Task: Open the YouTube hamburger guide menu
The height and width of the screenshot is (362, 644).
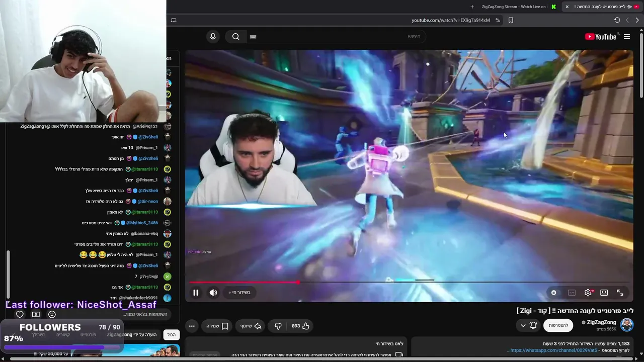Action: [x=627, y=36]
